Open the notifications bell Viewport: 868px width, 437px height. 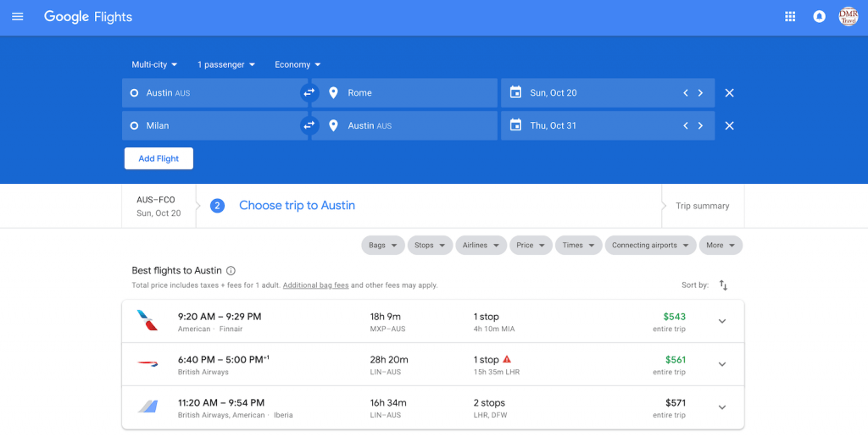point(820,17)
